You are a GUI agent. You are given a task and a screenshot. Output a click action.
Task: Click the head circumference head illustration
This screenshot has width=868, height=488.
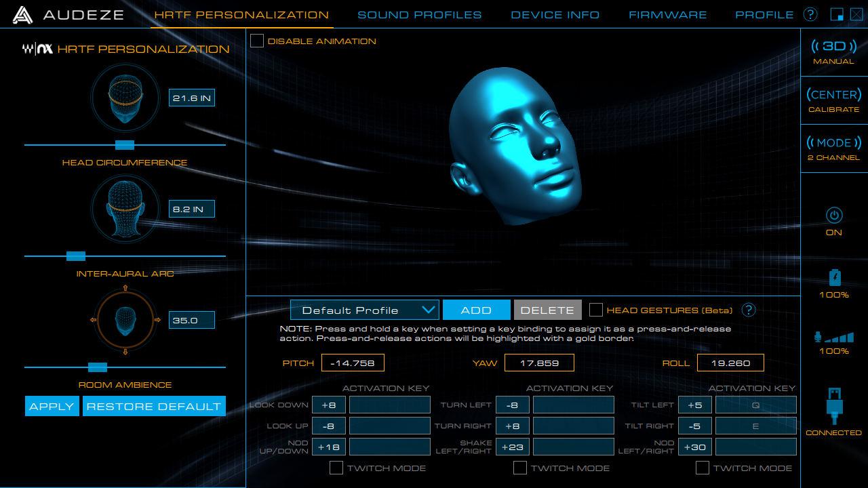click(x=125, y=98)
